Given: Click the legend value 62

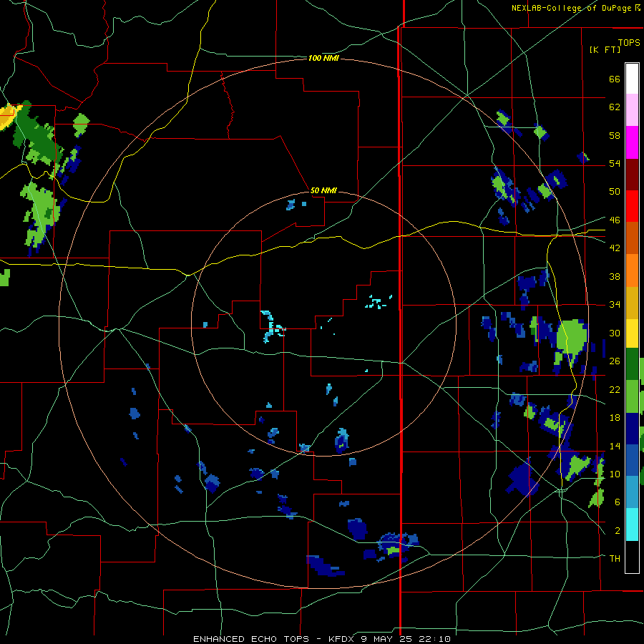Looking at the screenshot, I should coord(615,107).
